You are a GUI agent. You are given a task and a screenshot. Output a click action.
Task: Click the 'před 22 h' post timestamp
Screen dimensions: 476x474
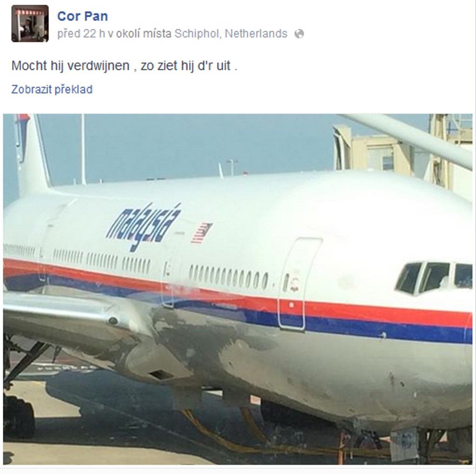(x=81, y=33)
